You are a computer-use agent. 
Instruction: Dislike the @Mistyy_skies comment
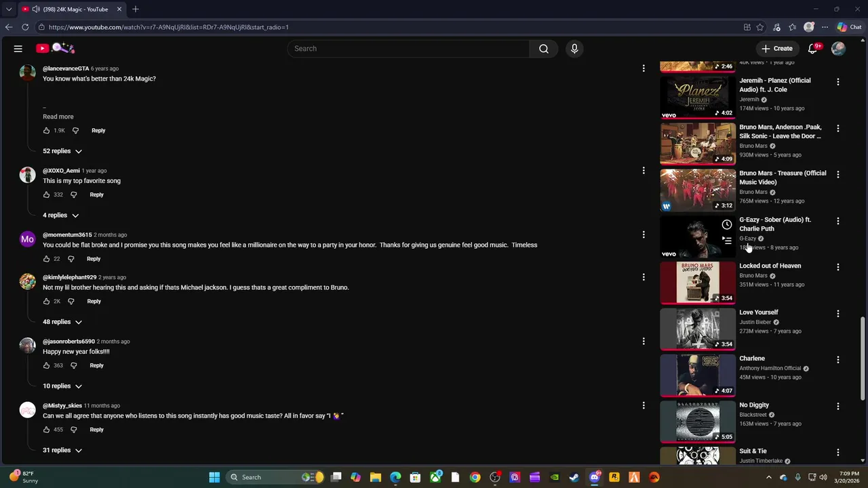coord(74,430)
